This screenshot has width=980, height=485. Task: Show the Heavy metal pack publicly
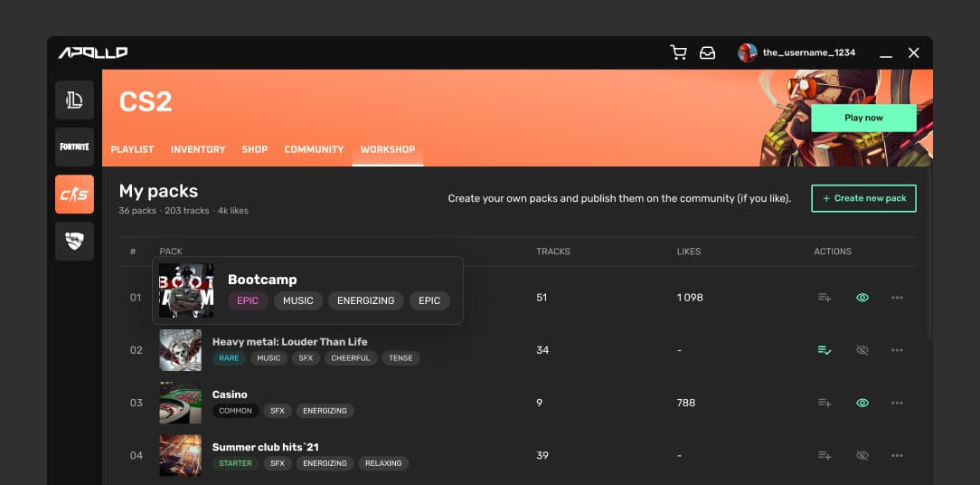click(x=862, y=350)
